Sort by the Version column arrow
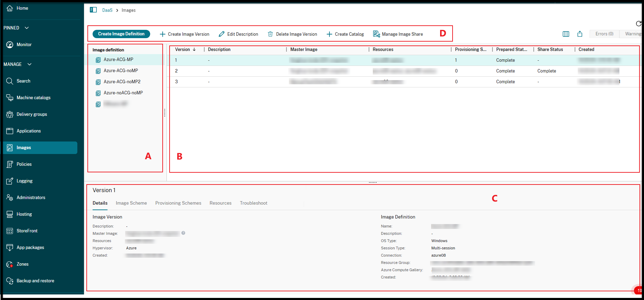The height and width of the screenshot is (300, 644). [194, 50]
